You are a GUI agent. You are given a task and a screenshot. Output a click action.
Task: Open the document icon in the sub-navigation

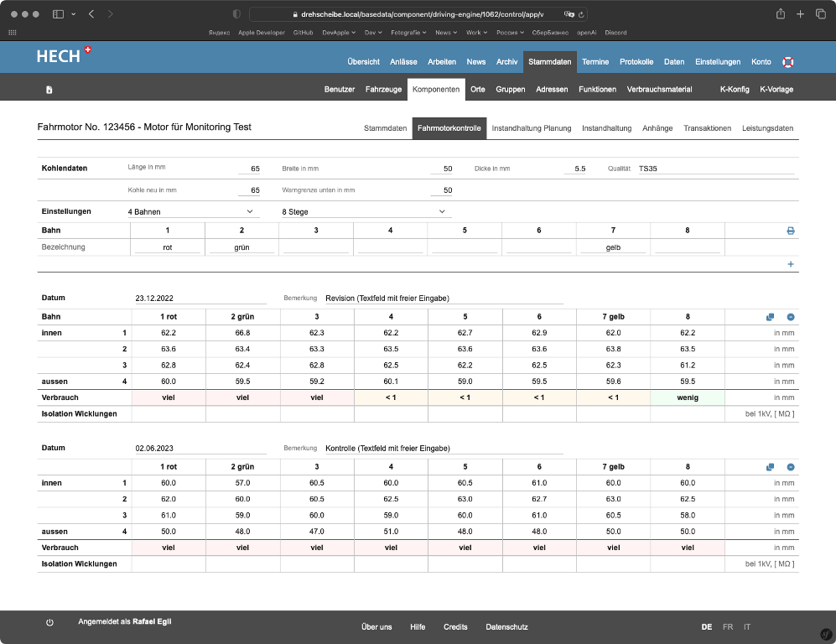pyautogui.click(x=49, y=90)
